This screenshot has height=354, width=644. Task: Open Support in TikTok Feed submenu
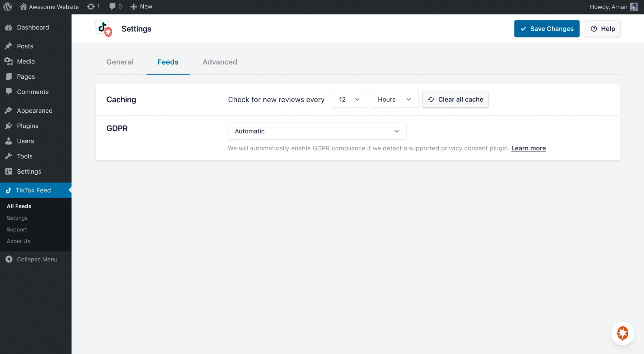point(17,229)
